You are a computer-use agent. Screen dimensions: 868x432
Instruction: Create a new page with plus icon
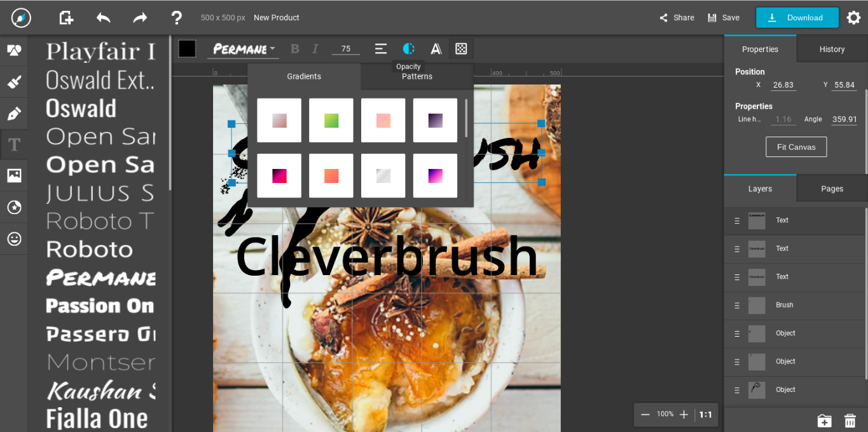coord(66,18)
